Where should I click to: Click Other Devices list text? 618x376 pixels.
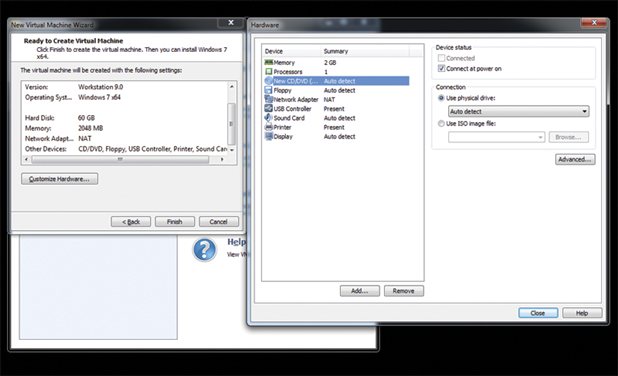coord(153,149)
